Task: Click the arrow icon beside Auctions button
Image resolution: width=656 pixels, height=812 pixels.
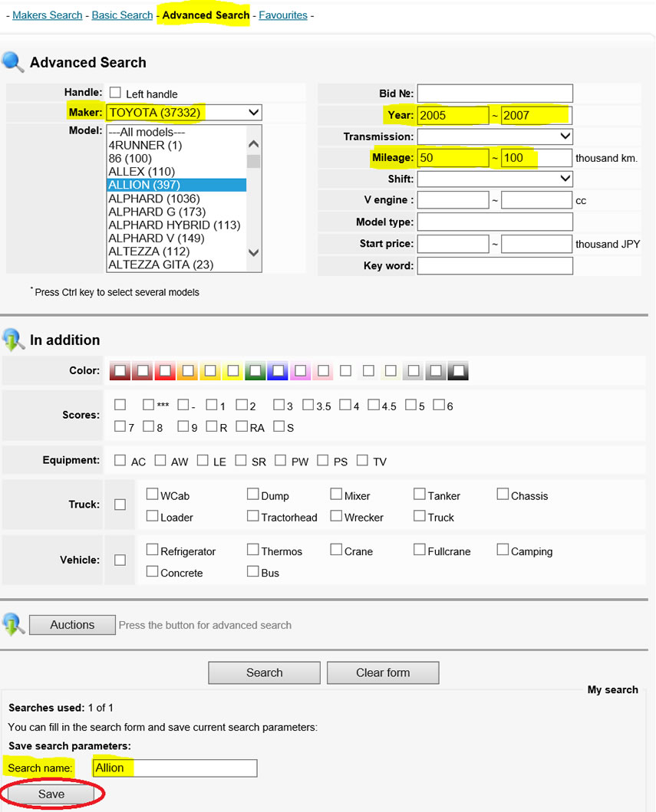Action: tap(14, 624)
